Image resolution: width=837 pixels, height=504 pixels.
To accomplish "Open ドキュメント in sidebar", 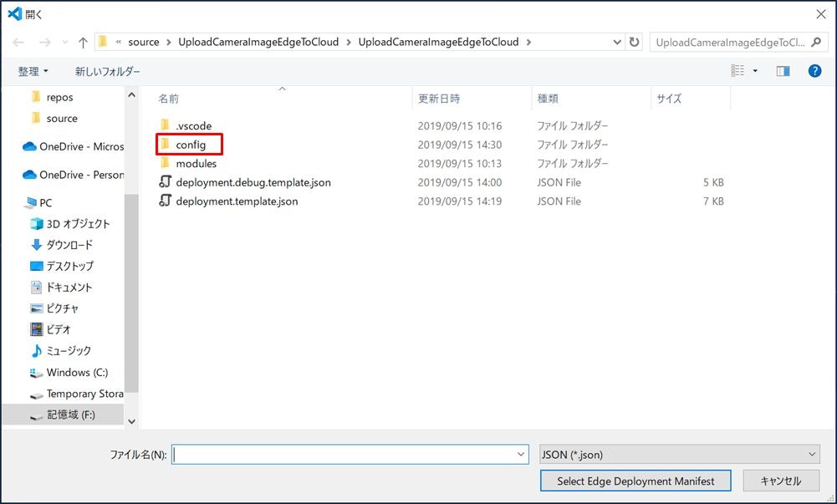I will [x=61, y=287].
